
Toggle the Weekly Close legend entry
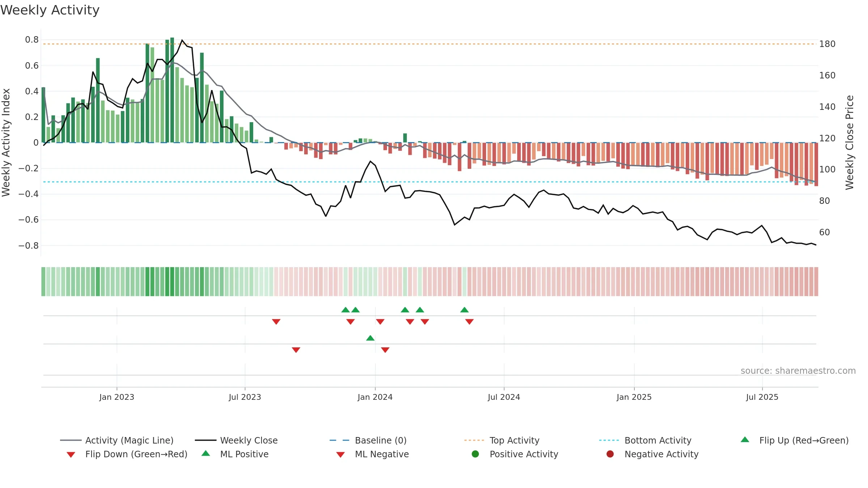click(236, 440)
